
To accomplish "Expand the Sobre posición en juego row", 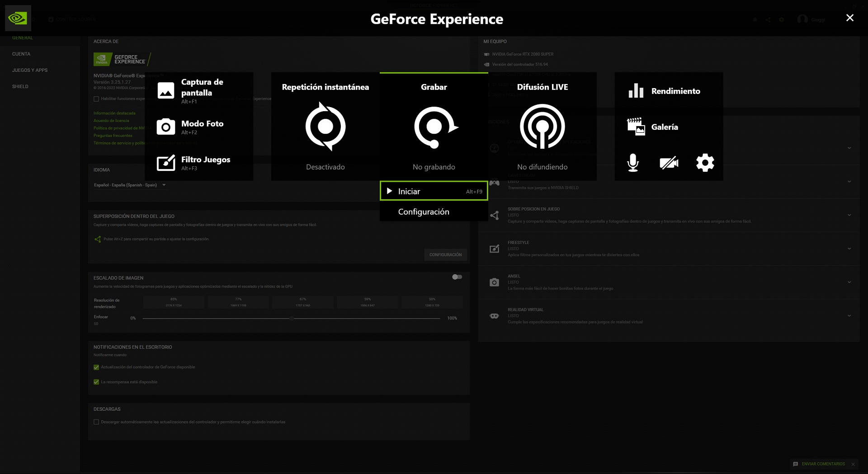I will 849,215.
